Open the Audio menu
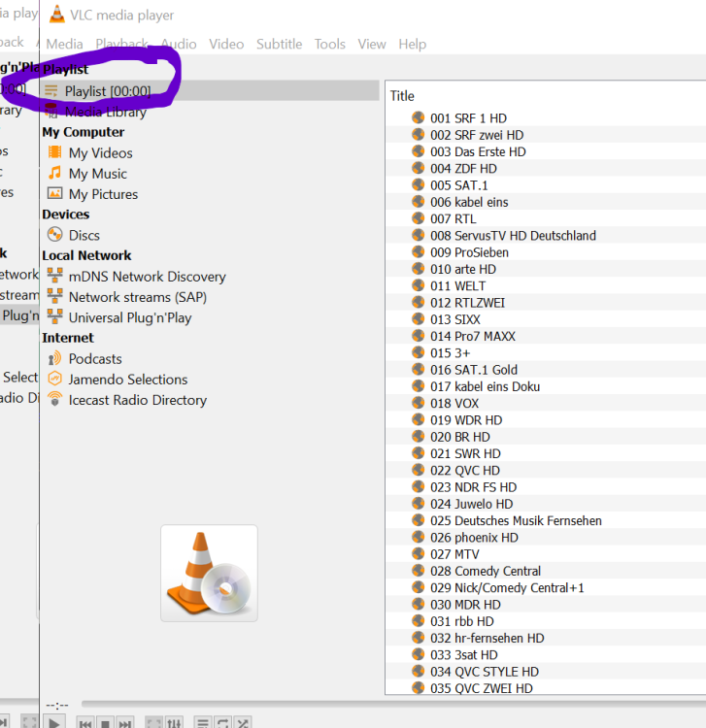The image size is (706, 728). (179, 44)
